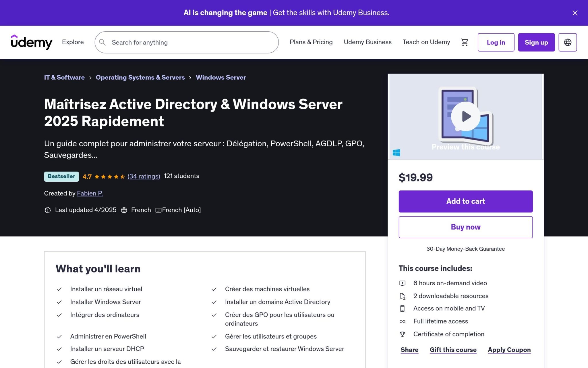The width and height of the screenshot is (588, 368).
Task: Click the What you'll learn heading
Action: coord(98,269)
